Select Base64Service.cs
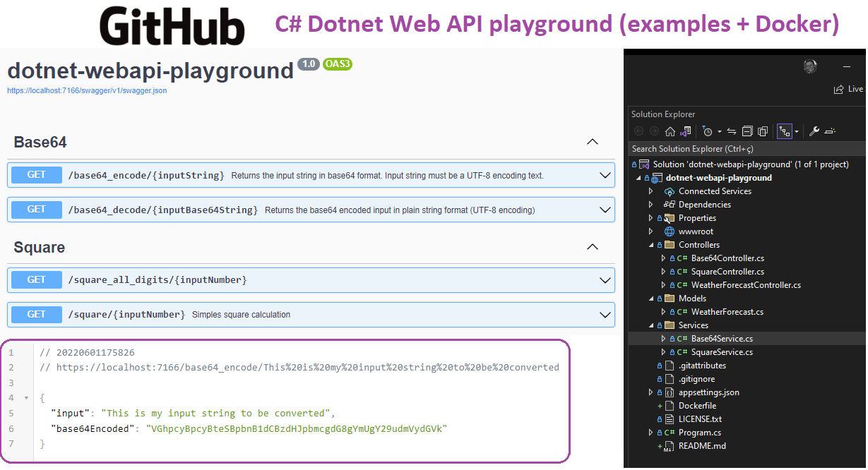The height and width of the screenshot is (470, 868). pyautogui.click(x=722, y=339)
